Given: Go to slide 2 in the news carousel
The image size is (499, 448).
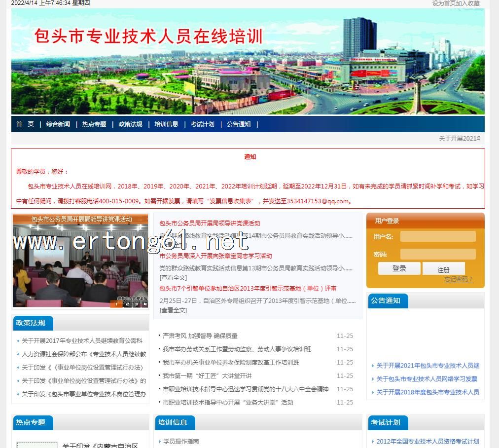Looking at the screenshot, I should click(126, 304).
